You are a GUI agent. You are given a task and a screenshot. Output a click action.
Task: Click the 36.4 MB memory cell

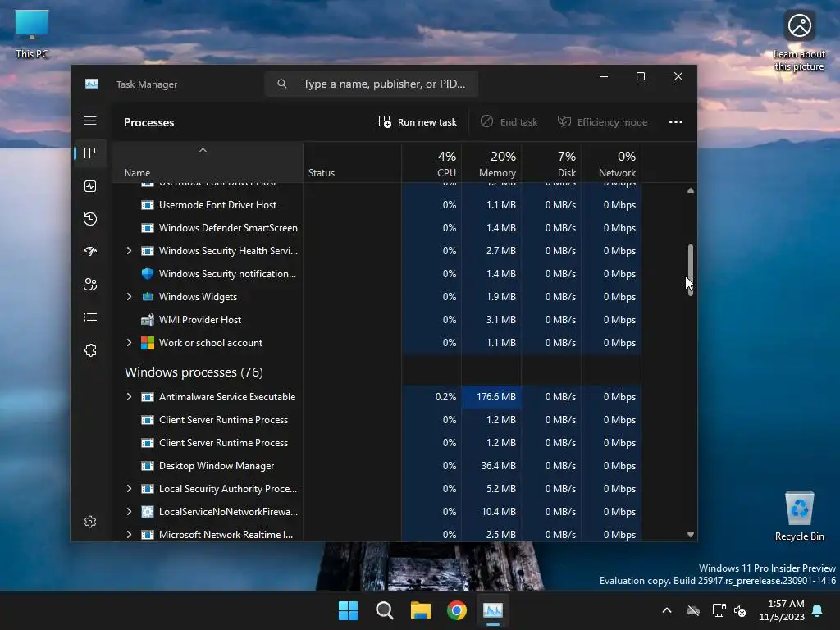[491, 466]
